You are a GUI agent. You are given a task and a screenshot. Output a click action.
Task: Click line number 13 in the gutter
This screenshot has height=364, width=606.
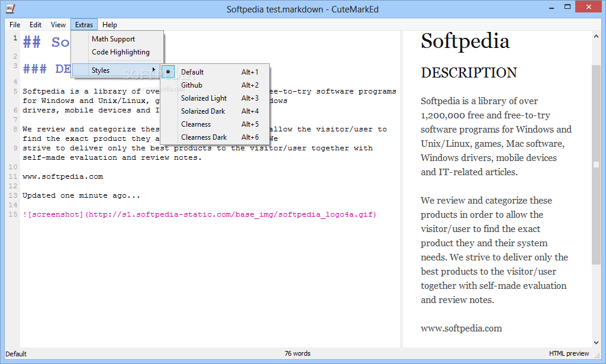point(13,195)
